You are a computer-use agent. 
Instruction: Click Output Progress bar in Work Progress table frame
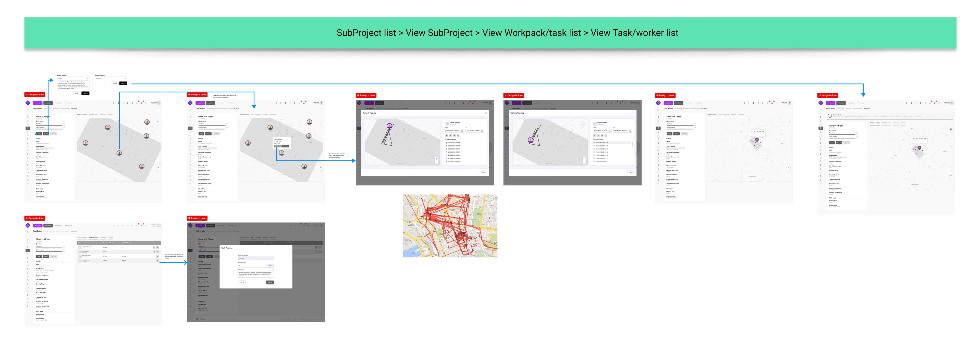(51, 252)
